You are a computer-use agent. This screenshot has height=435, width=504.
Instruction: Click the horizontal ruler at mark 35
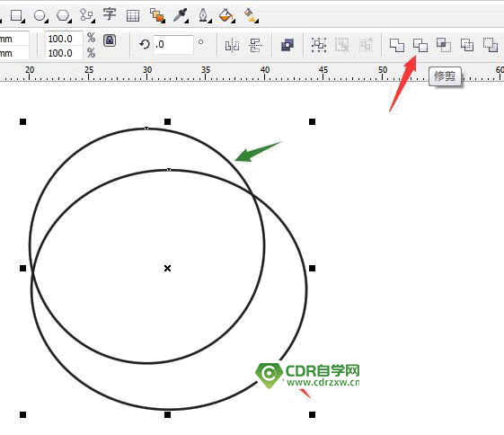(206, 70)
